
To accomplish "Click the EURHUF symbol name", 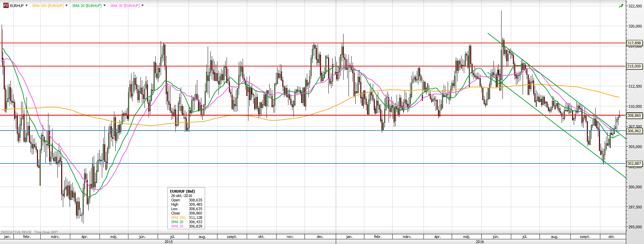I will tap(17, 6).
